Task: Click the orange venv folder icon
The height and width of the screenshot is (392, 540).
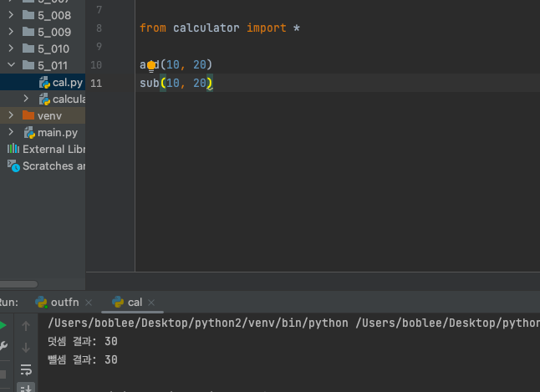Action: pos(28,115)
